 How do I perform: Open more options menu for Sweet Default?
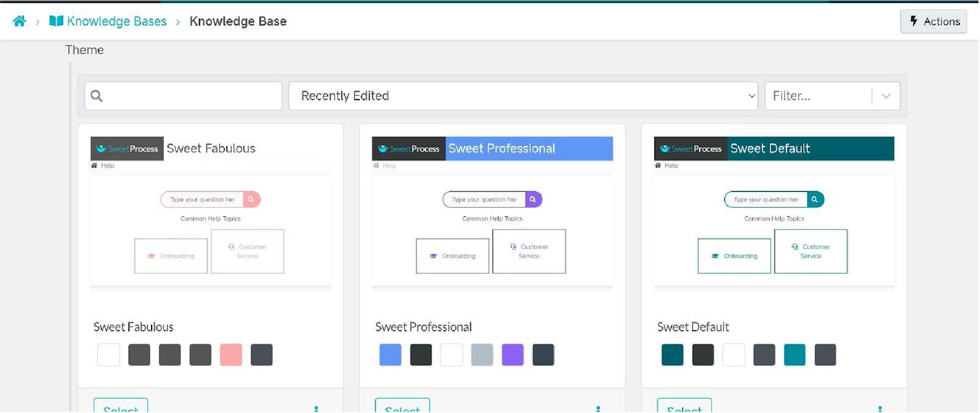[880, 409]
